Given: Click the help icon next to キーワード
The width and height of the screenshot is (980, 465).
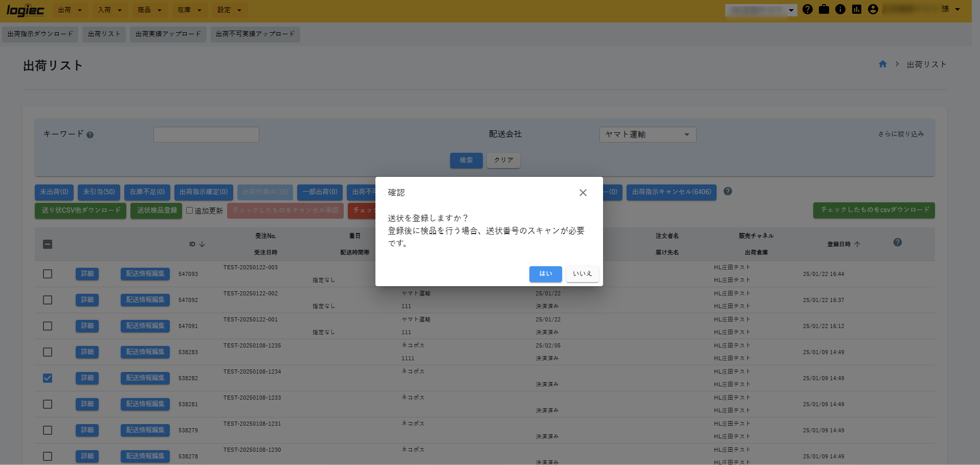Looking at the screenshot, I should point(90,134).
